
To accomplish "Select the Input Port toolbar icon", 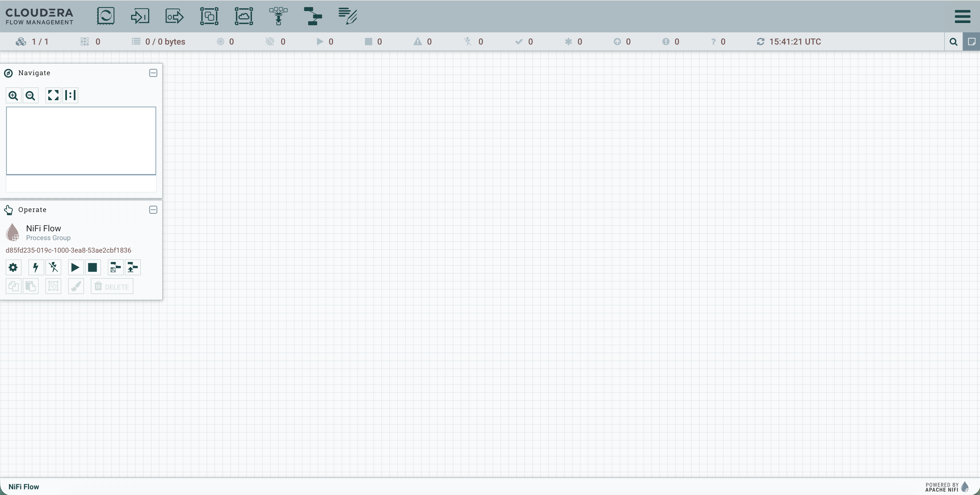I will click(140, 16).
